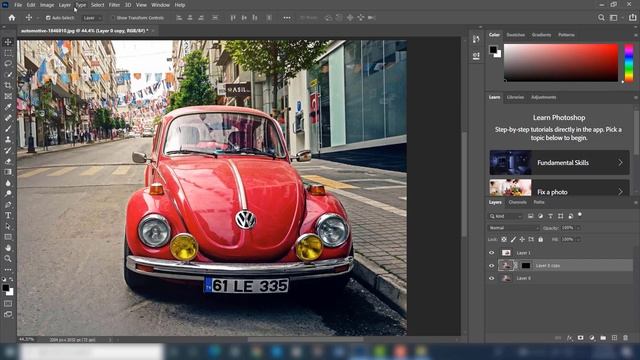This screenshot has height=360, width=640.
Task: Toggle the lock all padlock button
Action: 540,239
